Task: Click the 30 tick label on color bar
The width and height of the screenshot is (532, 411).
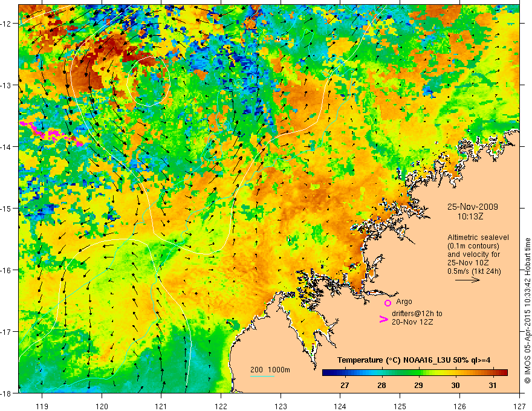Action: (456, 385)
